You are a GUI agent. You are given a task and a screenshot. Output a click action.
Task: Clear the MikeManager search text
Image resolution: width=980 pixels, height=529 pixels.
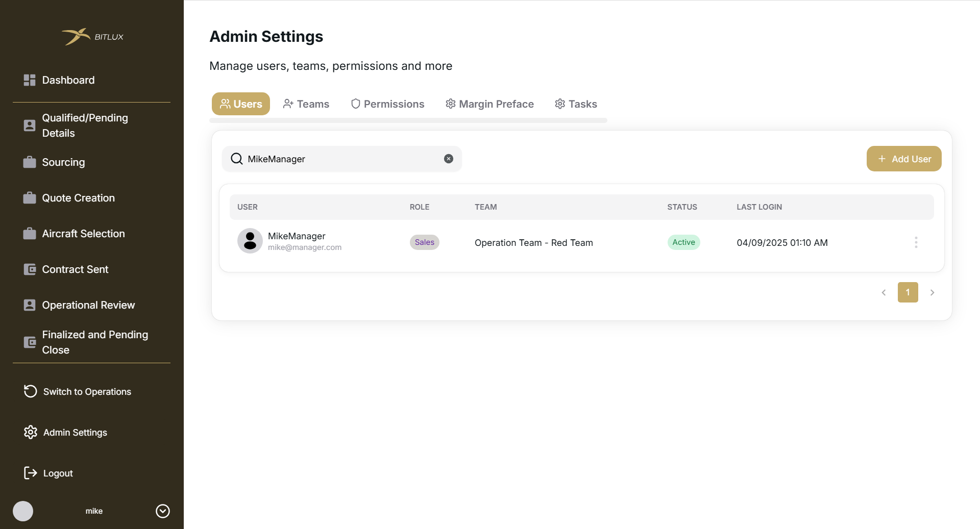click(x=449, y=159)
